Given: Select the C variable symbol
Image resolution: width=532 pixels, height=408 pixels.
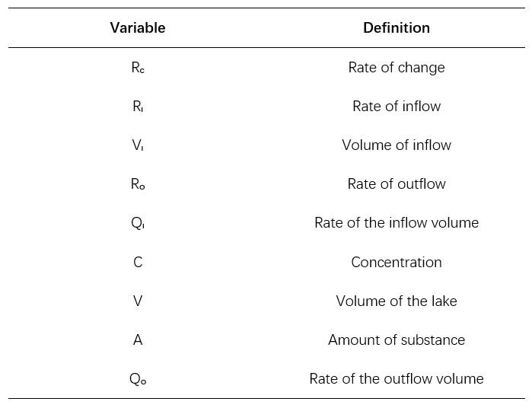Looking at the screenshot, I should (138, 263).
